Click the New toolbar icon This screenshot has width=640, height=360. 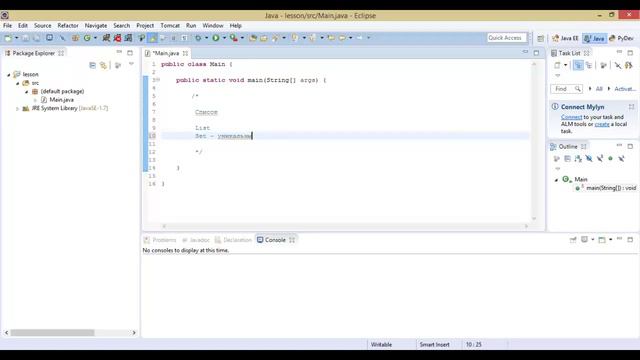tap(8, 38)
